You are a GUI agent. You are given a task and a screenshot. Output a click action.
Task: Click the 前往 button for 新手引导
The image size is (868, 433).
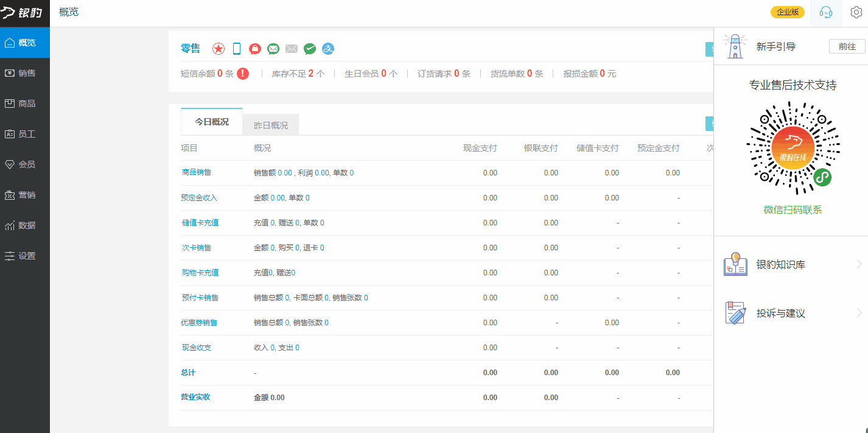[x=847, y=46]
